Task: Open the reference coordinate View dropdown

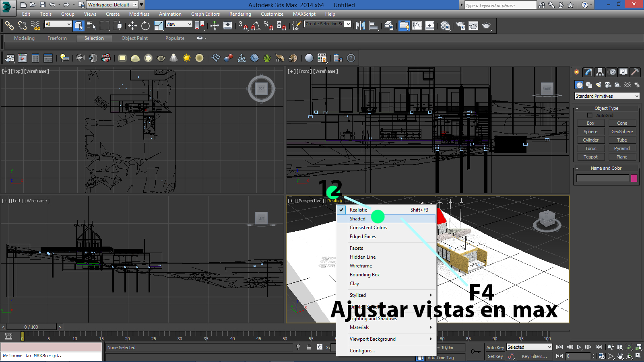Action: click(x=179, y=24)
